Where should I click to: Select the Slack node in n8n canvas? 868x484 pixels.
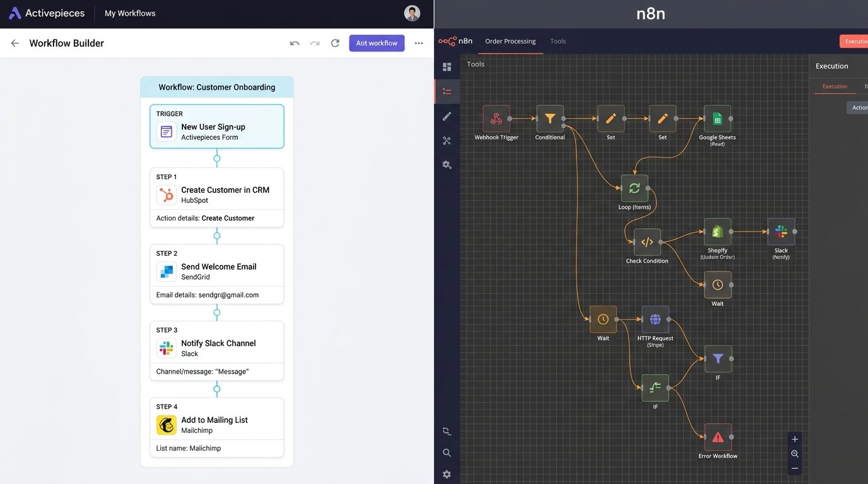click(x=781, y=232)
